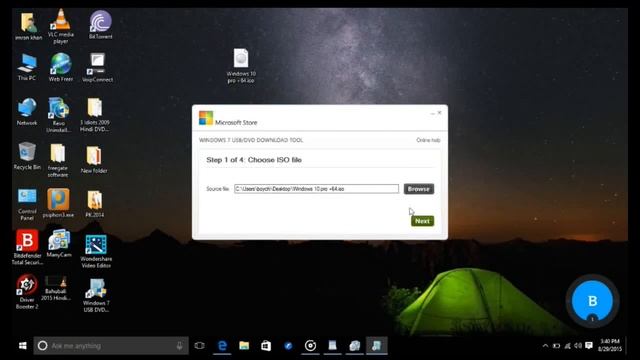Select the Bitdefender Total Security icon
Image resolution: width=640 pixels, height=360 pixels.
click(27, 247)
